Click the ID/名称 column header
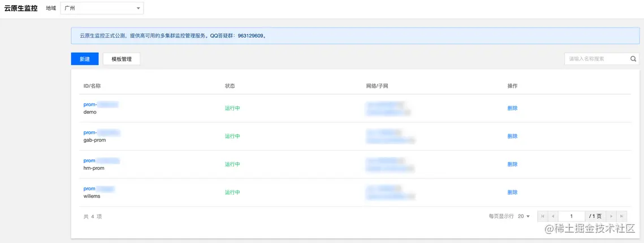The image size is (644, 243). (92, 86)
